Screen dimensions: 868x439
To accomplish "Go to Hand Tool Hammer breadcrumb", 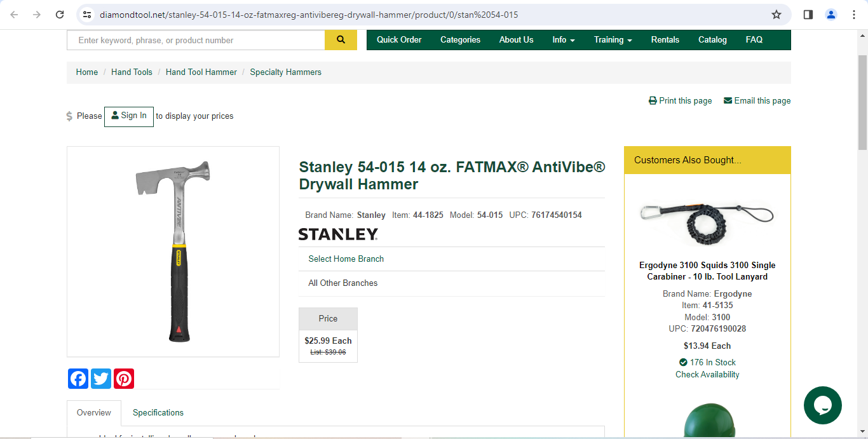I will coord(201,72).
